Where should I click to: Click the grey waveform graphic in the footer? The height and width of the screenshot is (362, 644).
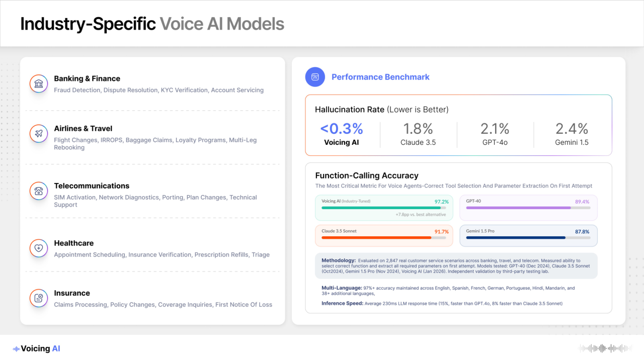click(605, 348)
